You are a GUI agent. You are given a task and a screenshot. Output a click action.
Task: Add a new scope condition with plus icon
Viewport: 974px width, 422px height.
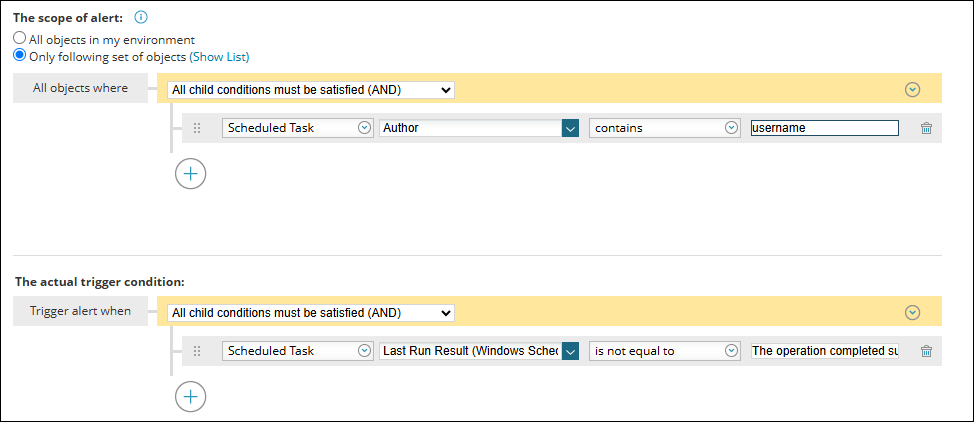(x=190, y=174)
